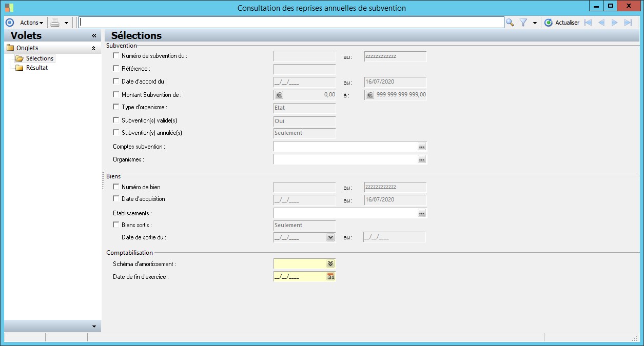Click the Sélections folder icon in tree
The image size is (644, 346).
[19, 58]
